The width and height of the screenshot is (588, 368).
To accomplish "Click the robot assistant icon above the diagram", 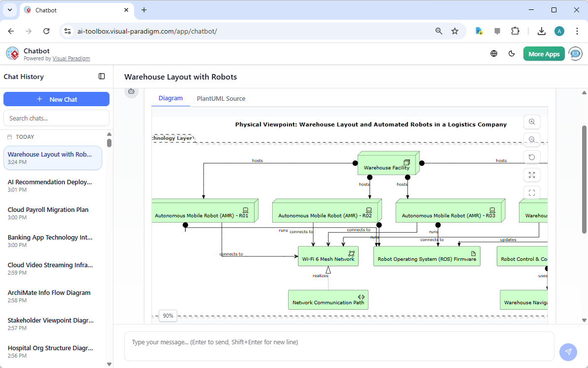I will [x=131, y=91].
